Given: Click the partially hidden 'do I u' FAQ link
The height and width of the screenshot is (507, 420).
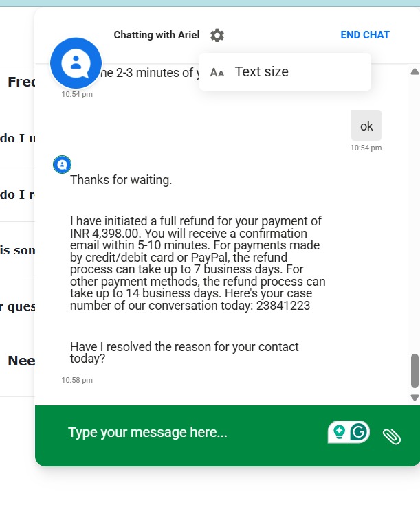Looking at the screenshot, I should tap(18, 138).
